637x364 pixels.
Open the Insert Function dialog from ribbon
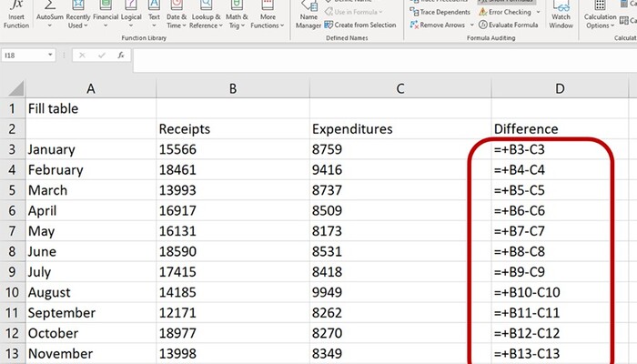pos(16,15)
